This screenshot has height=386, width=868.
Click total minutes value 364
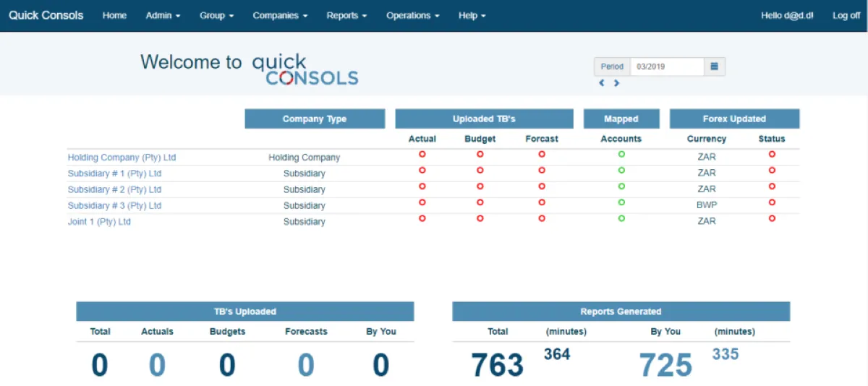[557, 354]
